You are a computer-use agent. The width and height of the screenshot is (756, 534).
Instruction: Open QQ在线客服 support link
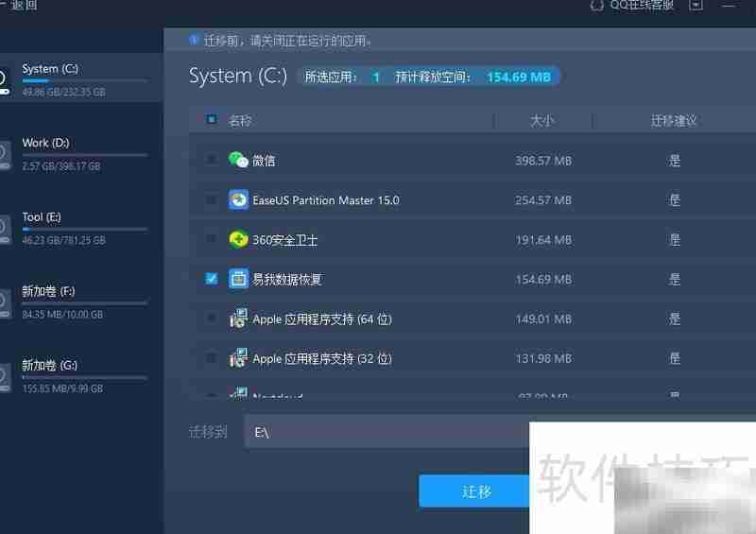tap(642, 5)
